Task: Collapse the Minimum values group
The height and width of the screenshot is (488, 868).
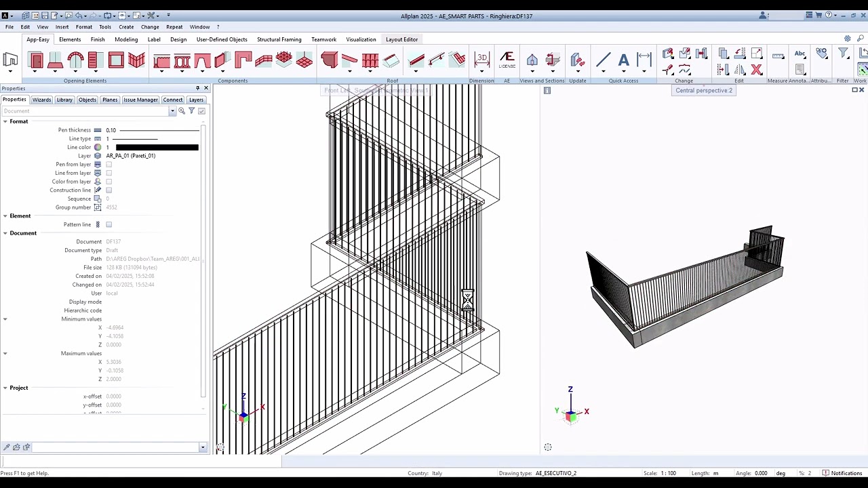Action: coord(5,319)
